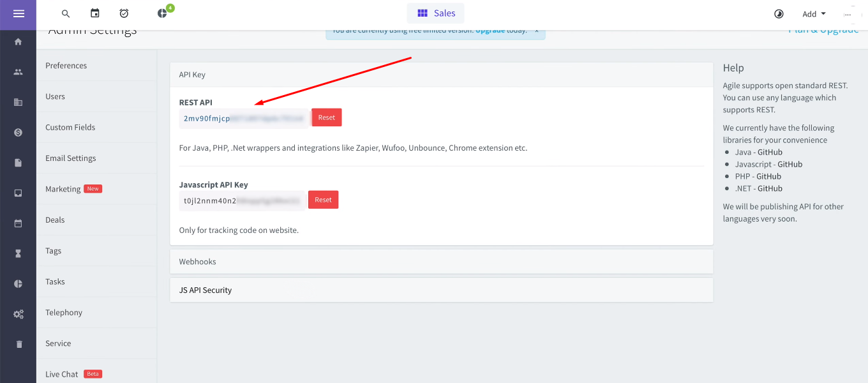Open Tags settings
The image size is (868, 383).
(96, 251)
